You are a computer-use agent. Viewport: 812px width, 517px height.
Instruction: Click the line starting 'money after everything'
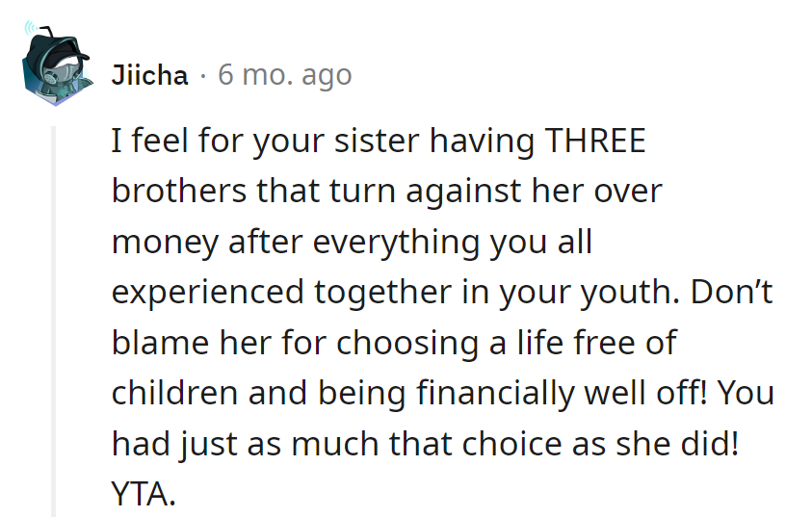[352, 243]
